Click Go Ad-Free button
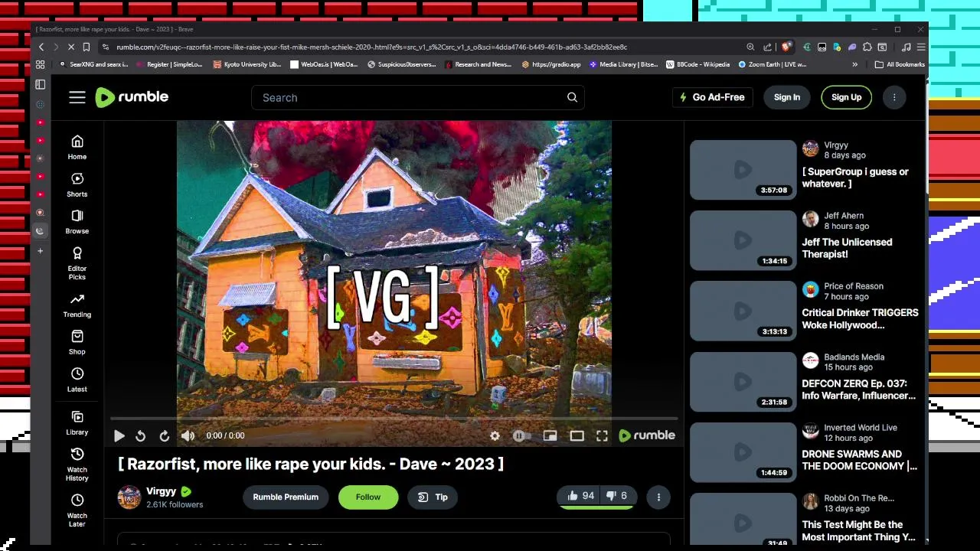The height and width of the screenshot is (551, 980). 712,97
